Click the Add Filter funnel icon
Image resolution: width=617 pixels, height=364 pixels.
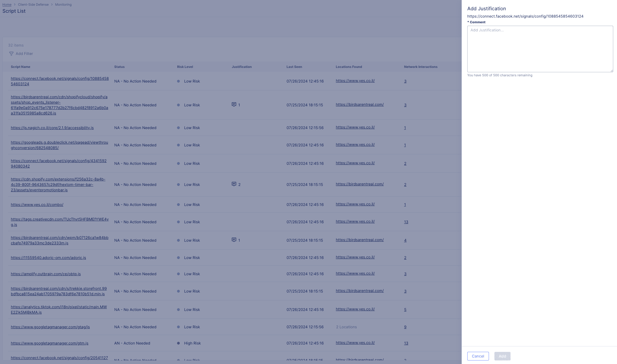tap(11, 54)
